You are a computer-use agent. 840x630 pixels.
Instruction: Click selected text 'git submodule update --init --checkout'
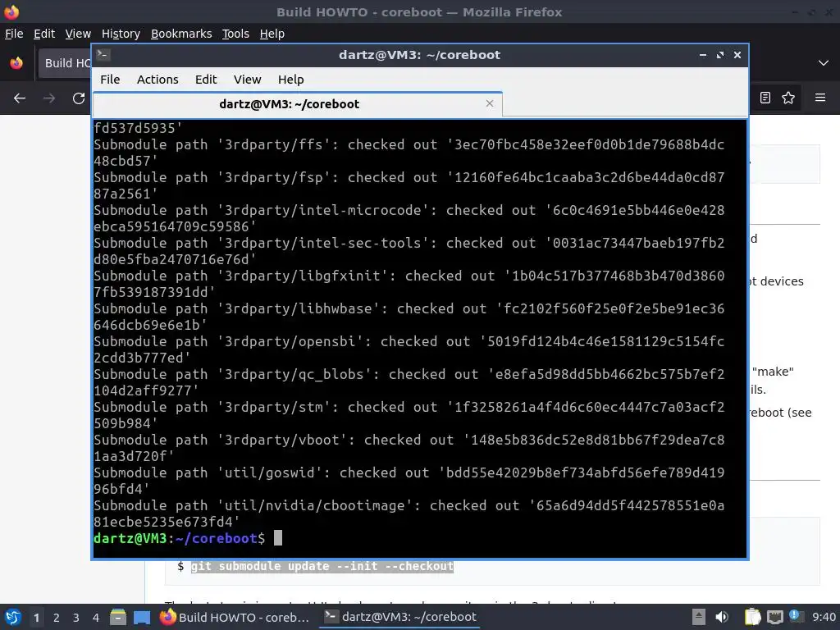[322, 566]
